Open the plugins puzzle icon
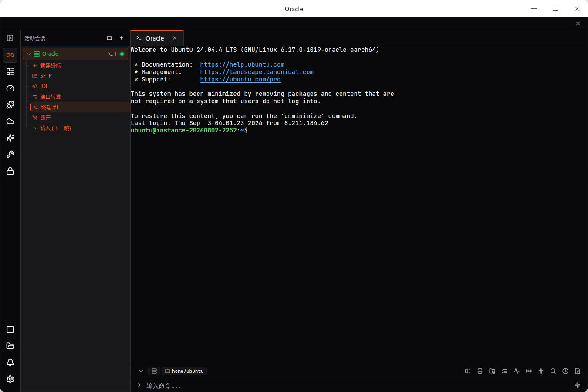The height and width of the screenshot is (392, 588). click(x=10, y=105)
